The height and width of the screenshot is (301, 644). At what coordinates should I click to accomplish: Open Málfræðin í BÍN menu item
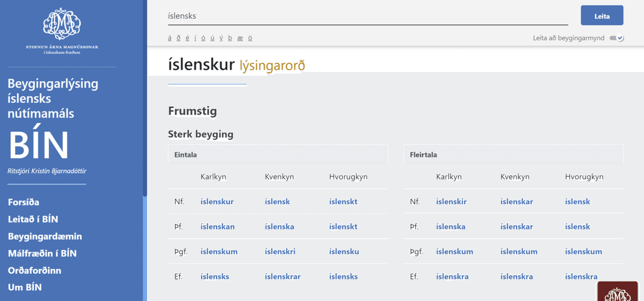pyautogui.click(x=42, y=253)
